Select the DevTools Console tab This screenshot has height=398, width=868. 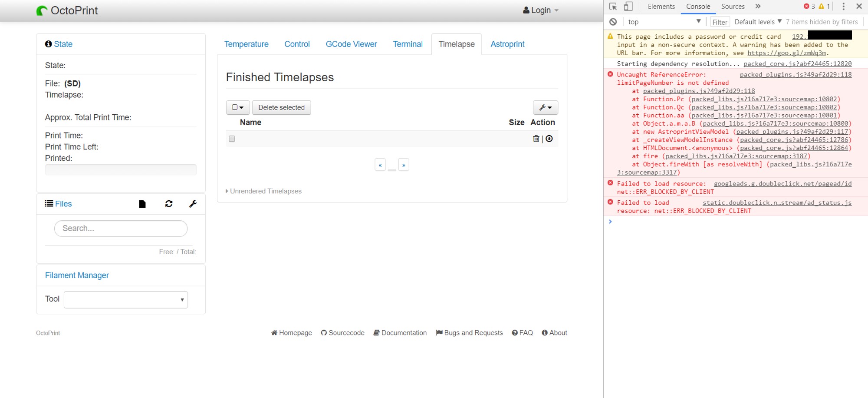click(698, 7)
